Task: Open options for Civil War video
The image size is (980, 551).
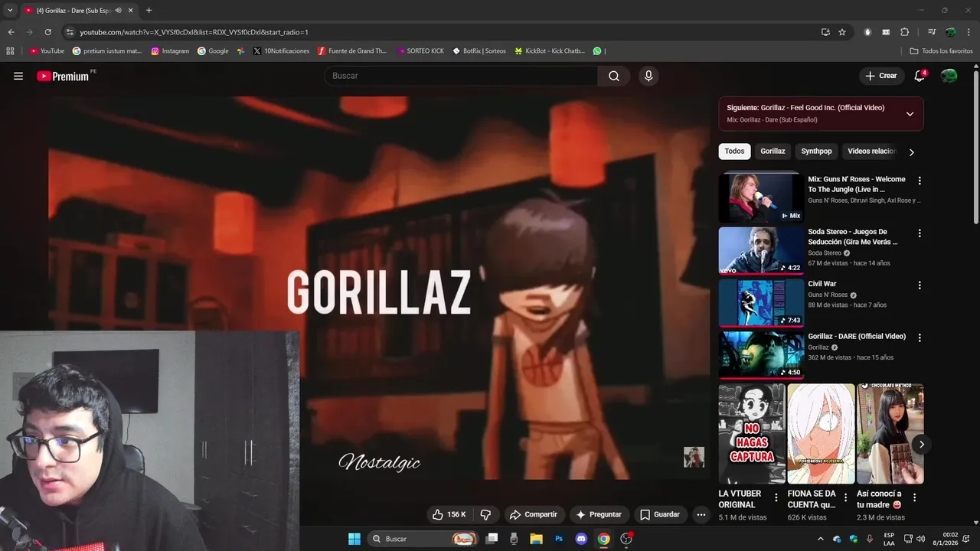Action: click(920, 285)
